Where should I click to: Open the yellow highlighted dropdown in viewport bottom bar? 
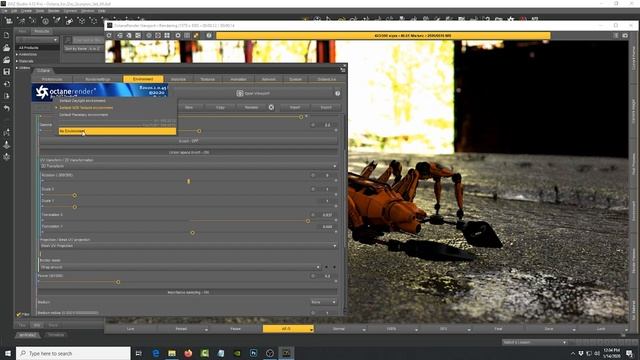[x=288, y=329]
